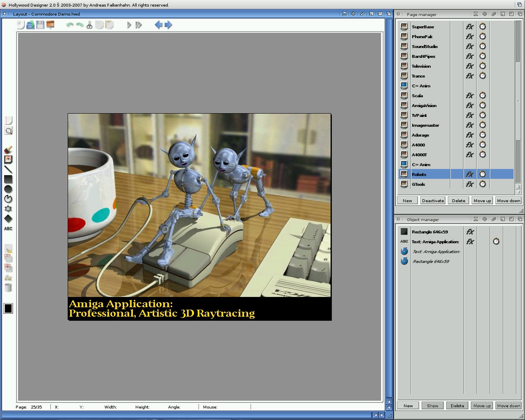Select the filled circle shape tool
Screen dimensions: 525x420
pyautogui.click(x=8, y=189)
